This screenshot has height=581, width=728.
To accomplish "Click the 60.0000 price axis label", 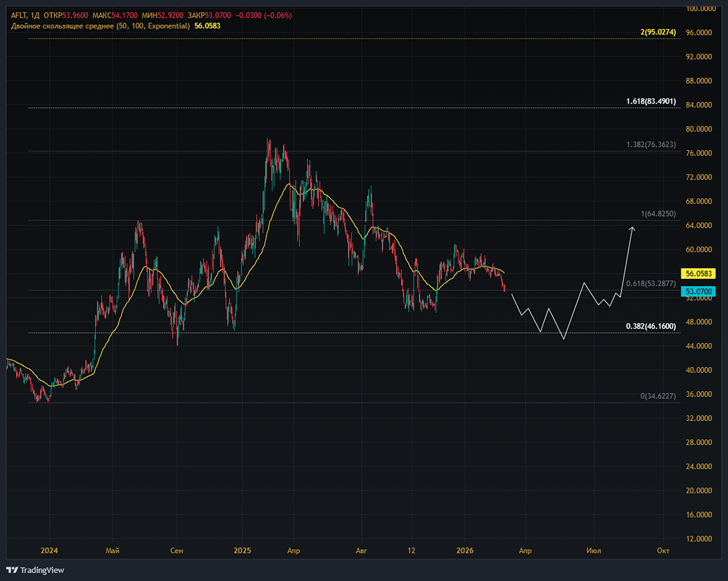I will click(699, 250).
